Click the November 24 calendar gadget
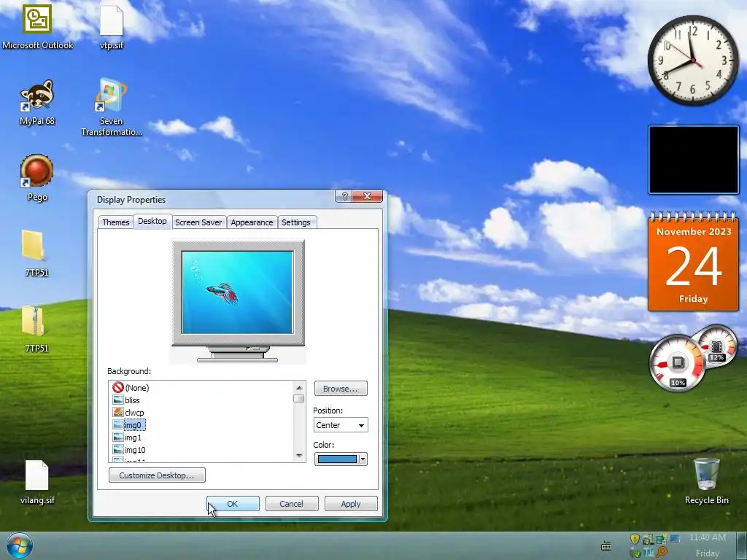 [693, 261]
